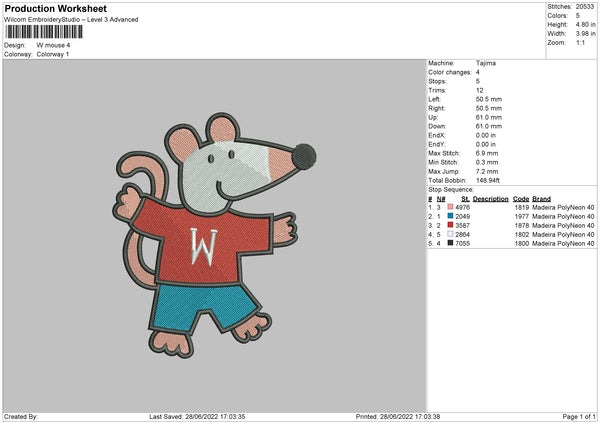
Task: Click the "Production Worksheet" heading
Action: (55, 8)
